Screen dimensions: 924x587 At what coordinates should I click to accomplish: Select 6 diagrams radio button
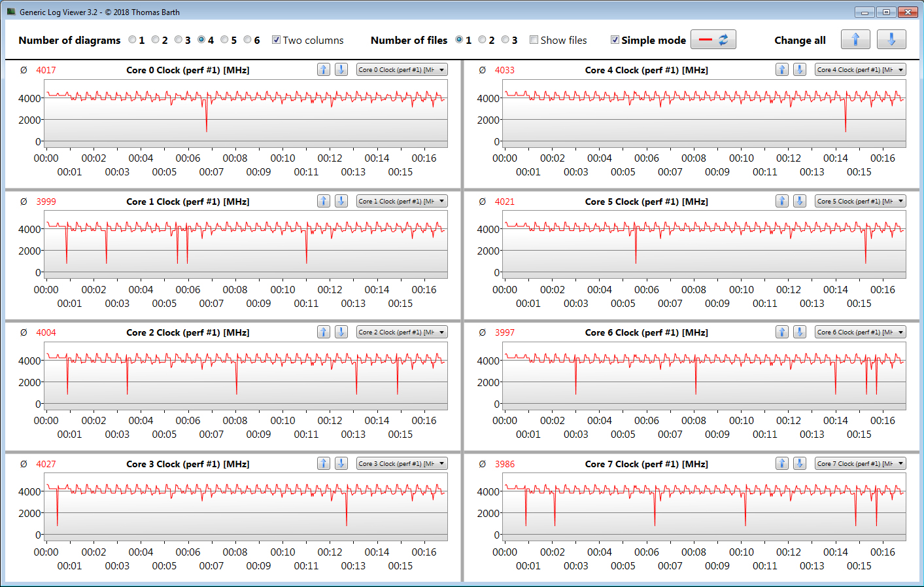coord(247,40)
